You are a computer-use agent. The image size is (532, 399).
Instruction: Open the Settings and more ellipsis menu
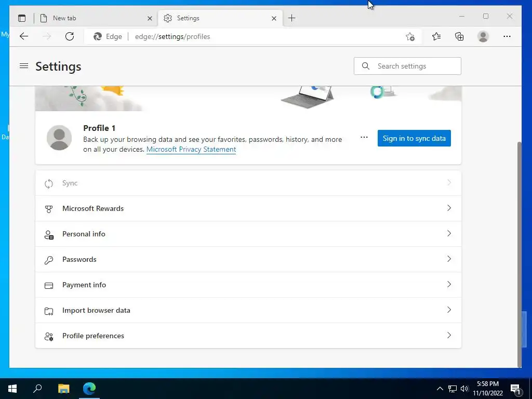click(x=507, y=36)
